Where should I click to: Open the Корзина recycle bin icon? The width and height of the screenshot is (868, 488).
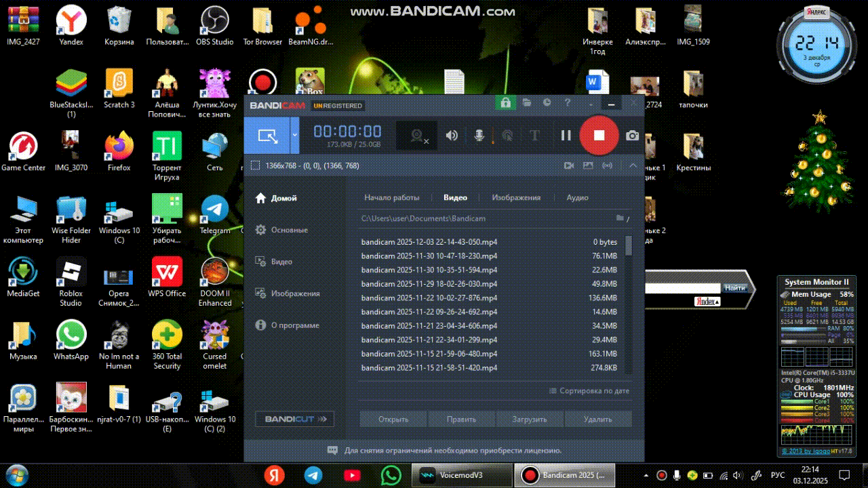pyautogui.click(x=119, y=26)
